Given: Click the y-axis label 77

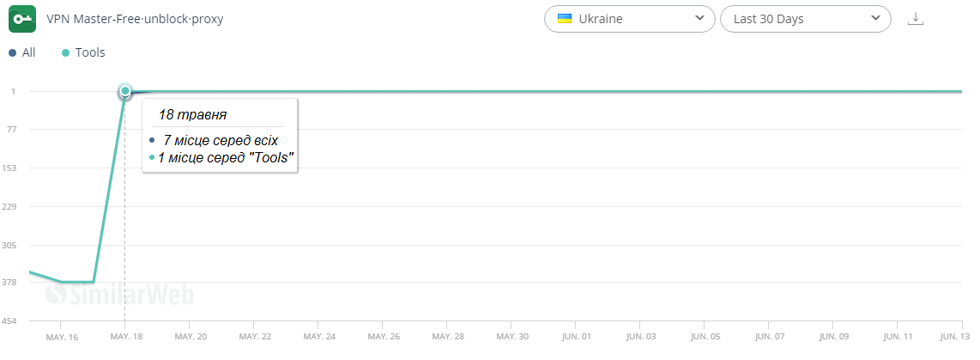Looking at the screenshot, I should pos(13,130).
